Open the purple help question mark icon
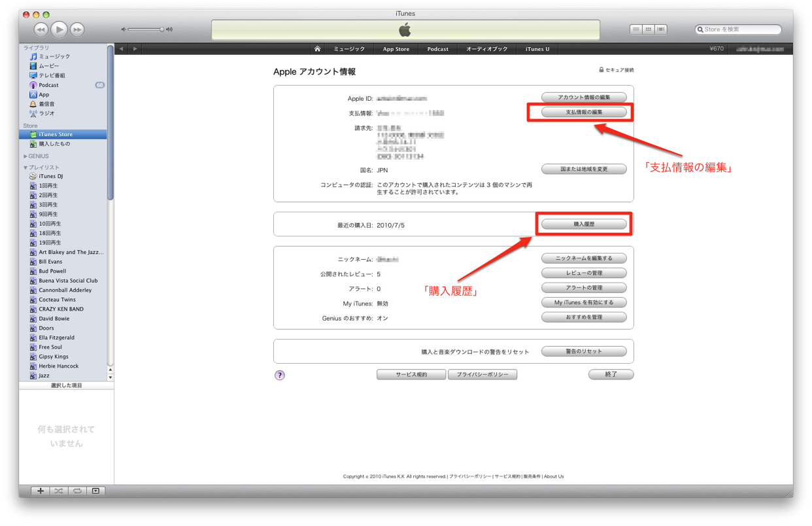The width and height of the screenshot is (812, 526). click(280, 375)
